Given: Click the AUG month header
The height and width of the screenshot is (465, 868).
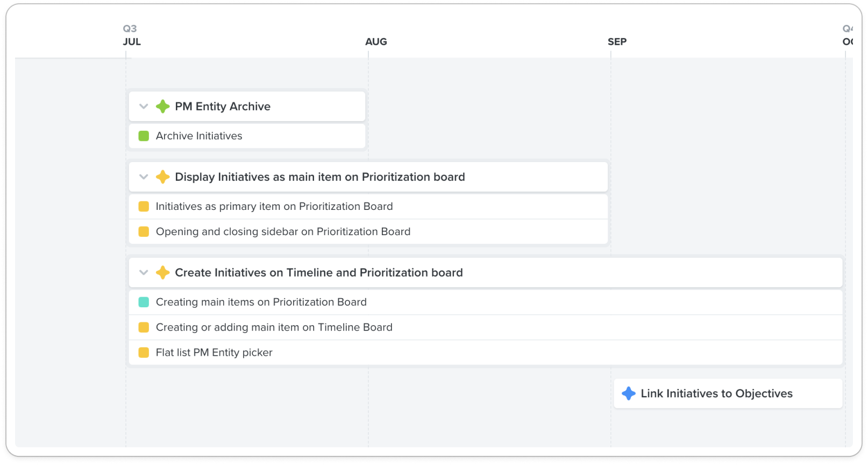Looking at the screenshot, I should coord(376,42).
